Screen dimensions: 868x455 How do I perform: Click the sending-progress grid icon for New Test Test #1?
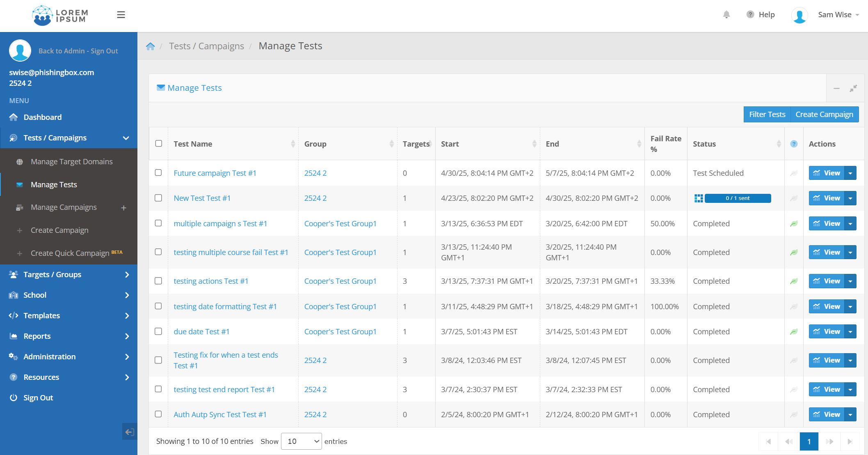[x=699, y=198]
